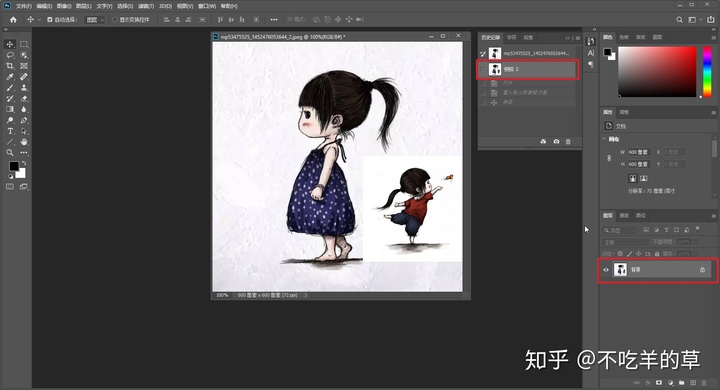Image resolution: width=720 pixels, height=390 pixels.
Task: Expand the hidden History panel tabs chevron
Action: click(x=568, y=38)
